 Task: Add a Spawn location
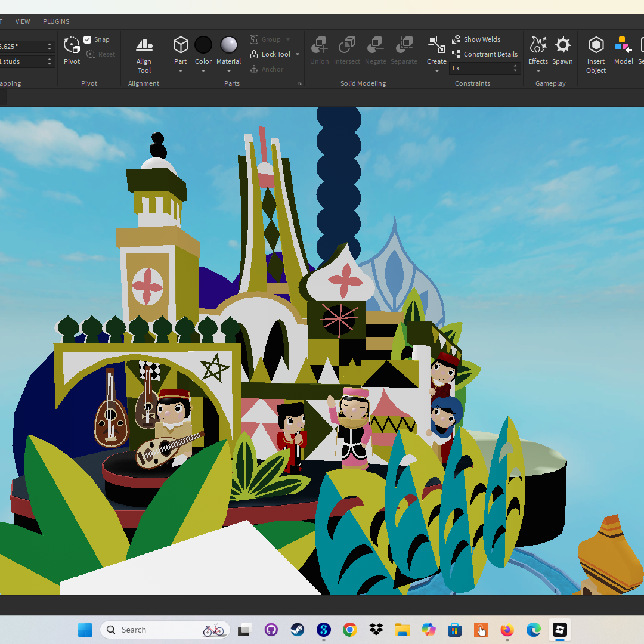[562, 50]
